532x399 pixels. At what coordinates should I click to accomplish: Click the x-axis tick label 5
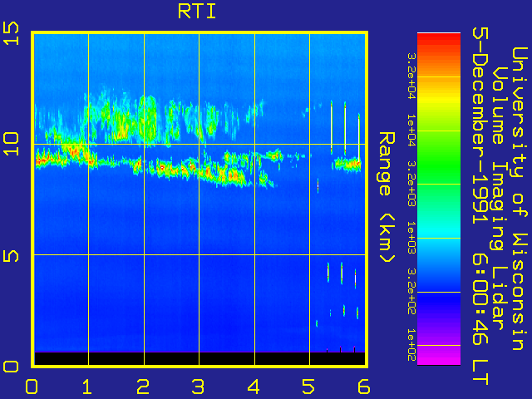[x=308, y=387]
